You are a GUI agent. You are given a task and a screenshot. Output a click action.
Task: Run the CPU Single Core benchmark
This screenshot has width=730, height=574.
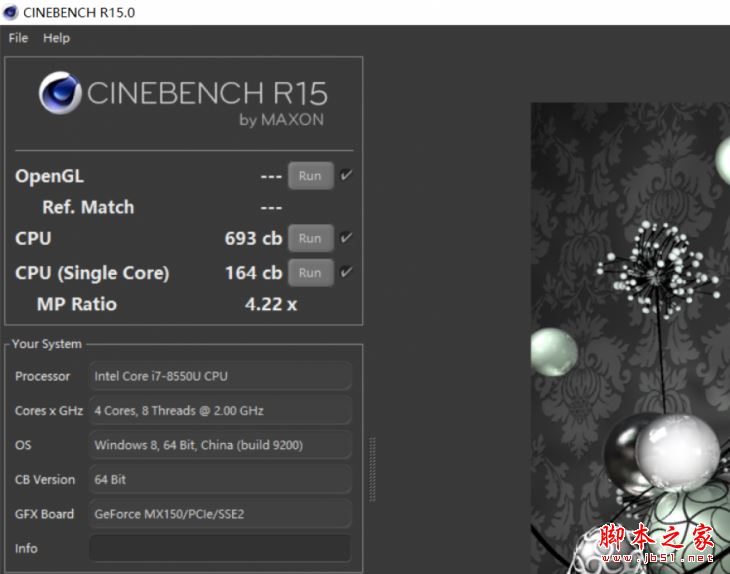click(x=311, y=273)
